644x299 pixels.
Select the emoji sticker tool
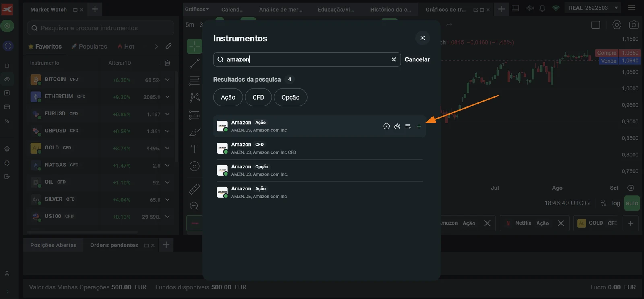click(x=194, y=166)
